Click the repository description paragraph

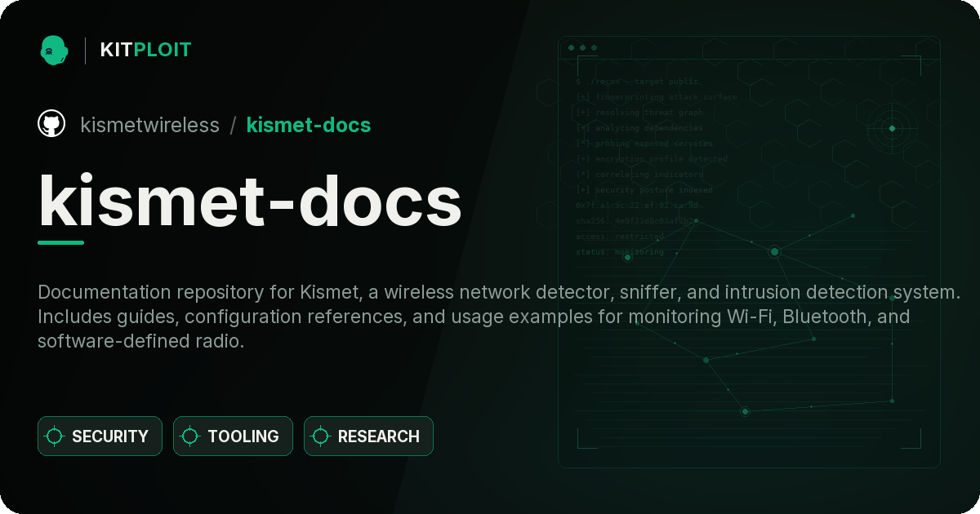[498, 317]
